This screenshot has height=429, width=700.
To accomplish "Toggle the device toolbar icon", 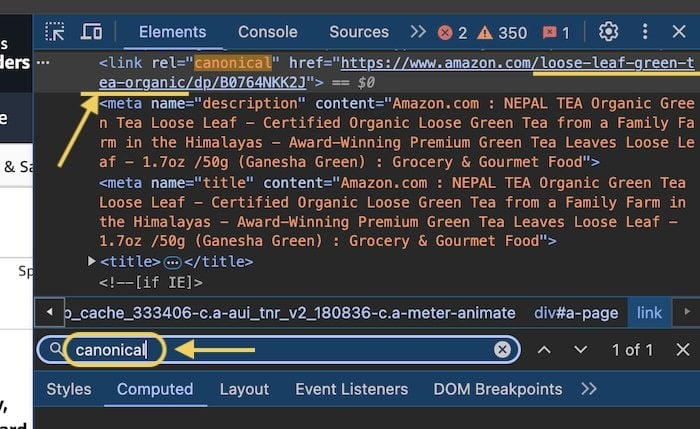I will 92,32.
